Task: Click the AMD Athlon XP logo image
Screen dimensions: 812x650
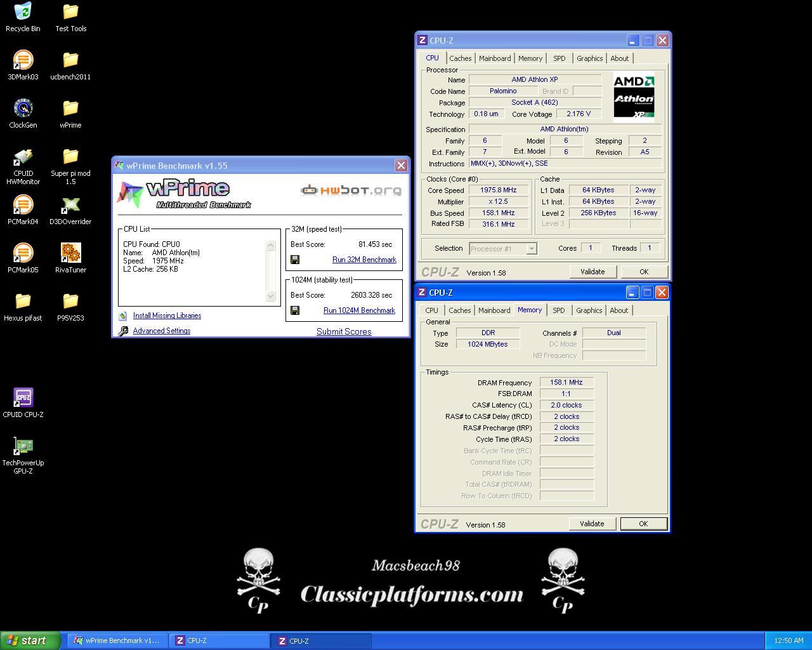Action: [x=634, y=96]
